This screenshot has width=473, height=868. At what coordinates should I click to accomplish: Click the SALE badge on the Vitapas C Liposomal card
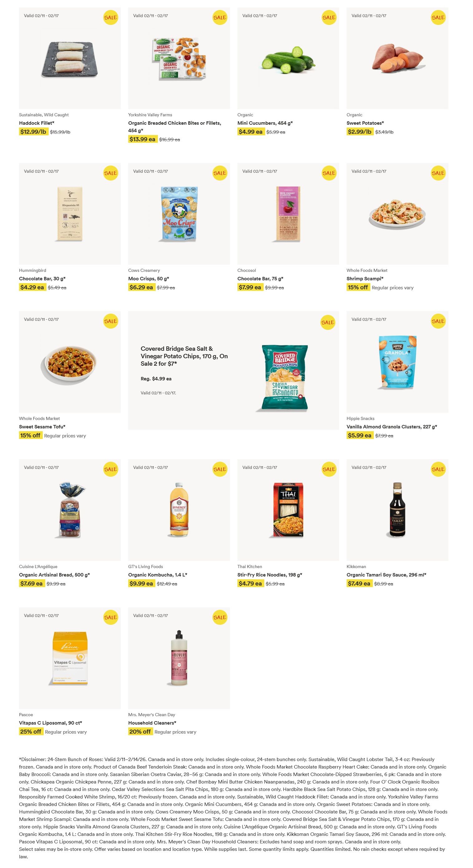click(x=110, y=617)
